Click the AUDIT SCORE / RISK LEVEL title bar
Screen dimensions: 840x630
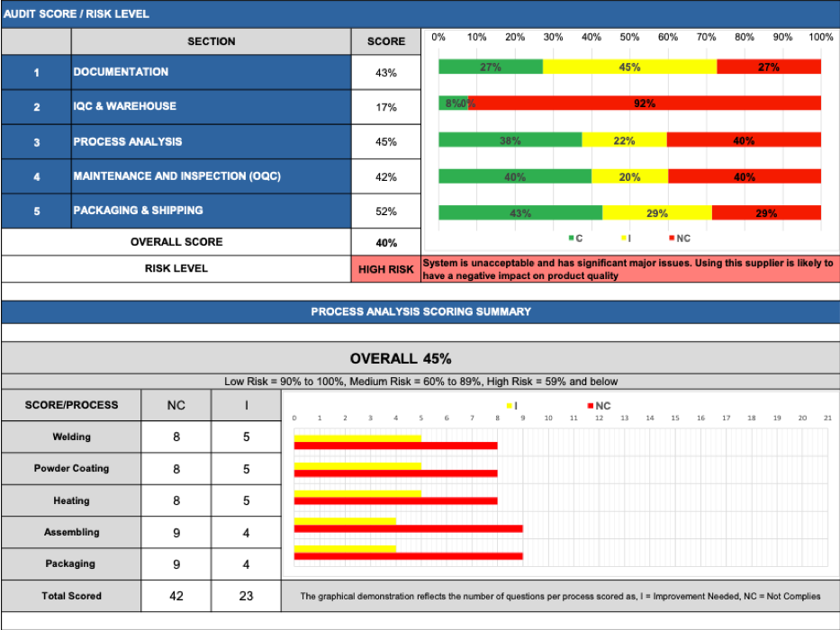pyautogui.click(x=420, y=13)
